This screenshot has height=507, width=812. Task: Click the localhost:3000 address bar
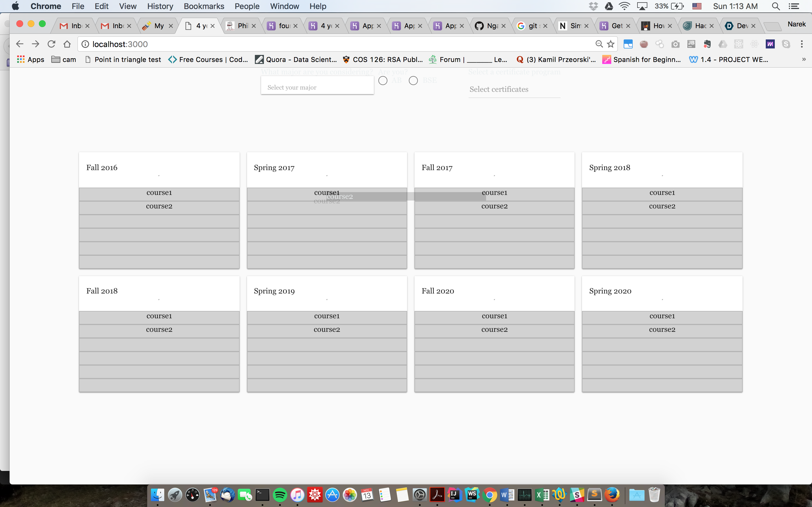coord(302,44)
